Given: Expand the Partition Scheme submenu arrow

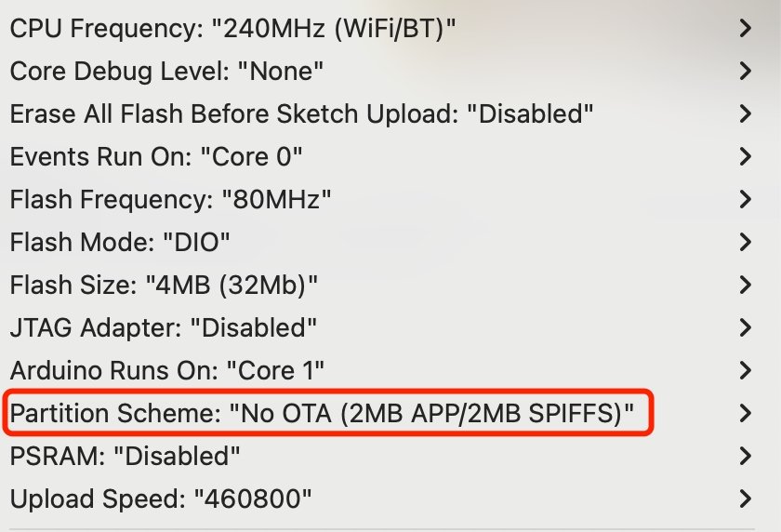Looking at the screenshot, I should coord(745,414).
